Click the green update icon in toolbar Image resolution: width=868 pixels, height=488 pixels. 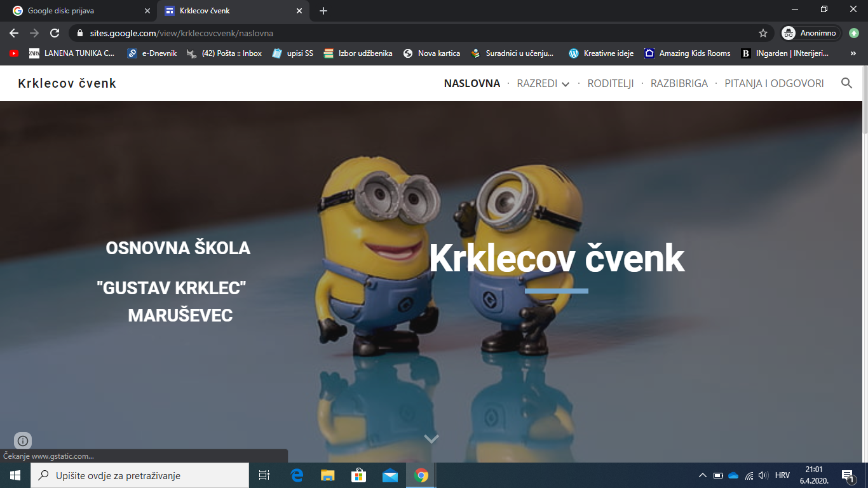(854, 33)
